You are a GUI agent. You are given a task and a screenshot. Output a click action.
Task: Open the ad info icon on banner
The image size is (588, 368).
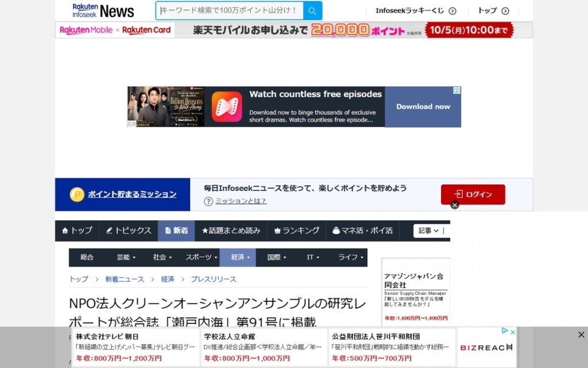(x=457, y=90)
